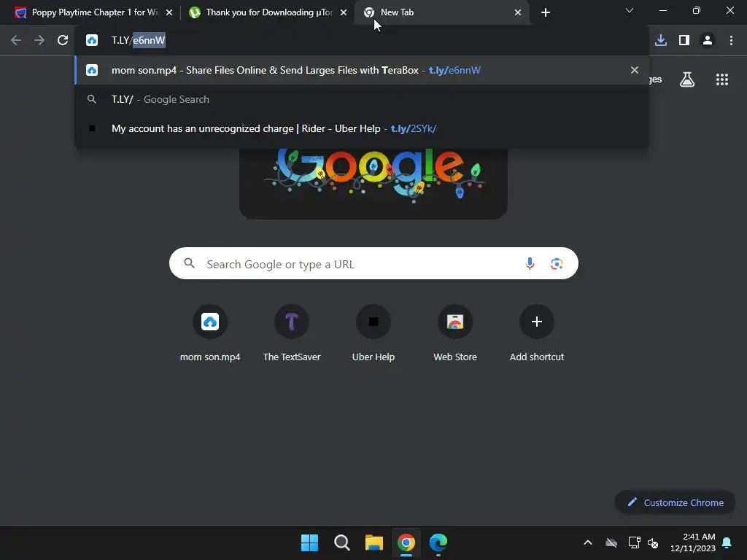Click the Search Google or type a URL box
The width and height of the screenshot is (747, 560).
point(373,263)
